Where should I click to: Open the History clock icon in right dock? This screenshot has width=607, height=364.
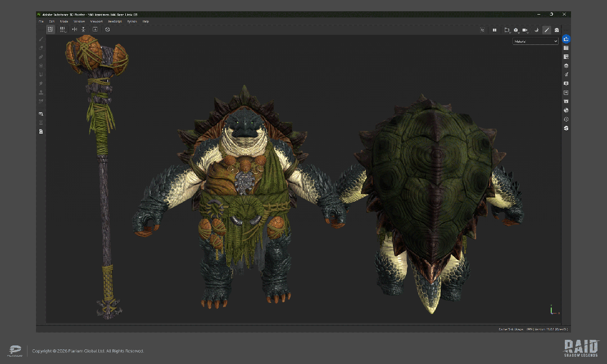[566, 119]
